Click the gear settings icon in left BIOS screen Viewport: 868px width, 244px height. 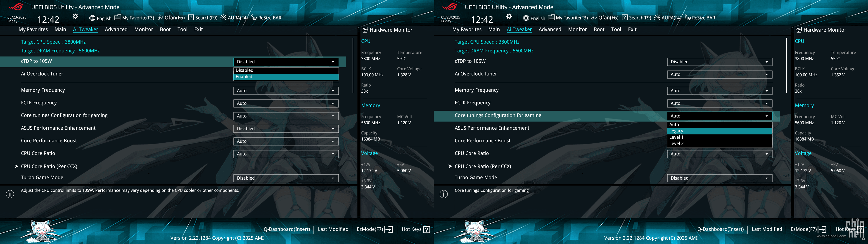click(76, 16)
